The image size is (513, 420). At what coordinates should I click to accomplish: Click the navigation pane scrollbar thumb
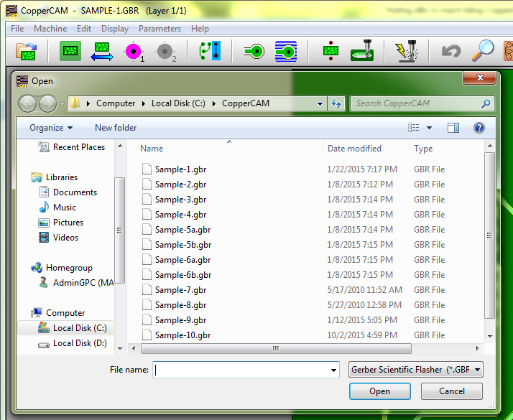tap(119, 230)
